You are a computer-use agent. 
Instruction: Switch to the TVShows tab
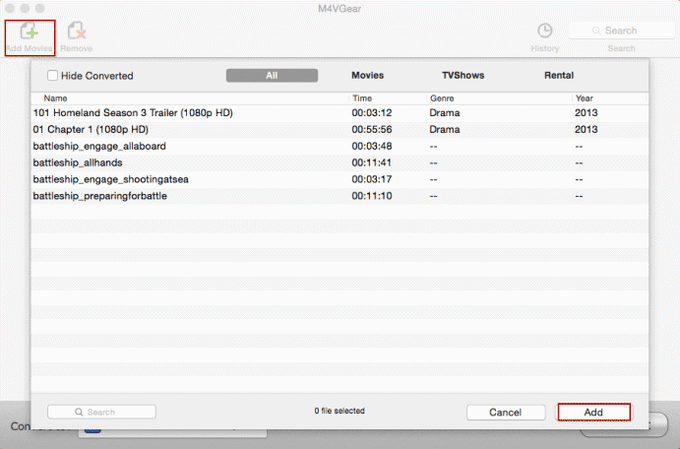coord(463,75)
